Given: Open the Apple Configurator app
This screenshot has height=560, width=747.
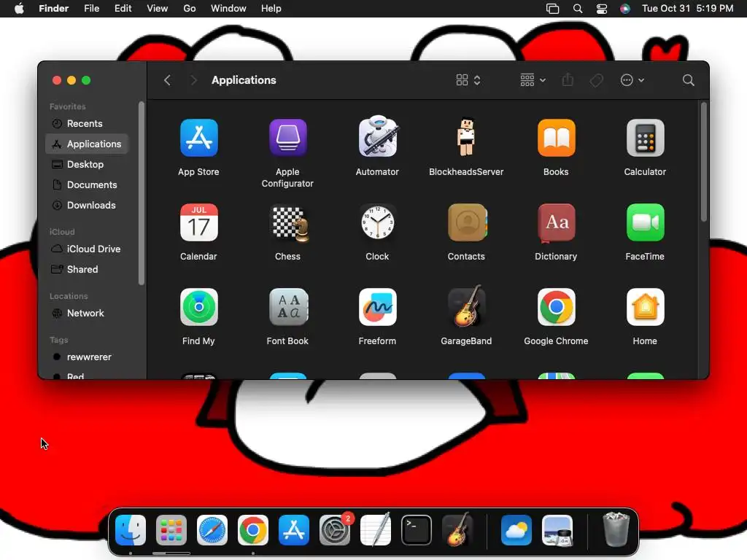Looking at the screenshot, I should pos(287,138).
